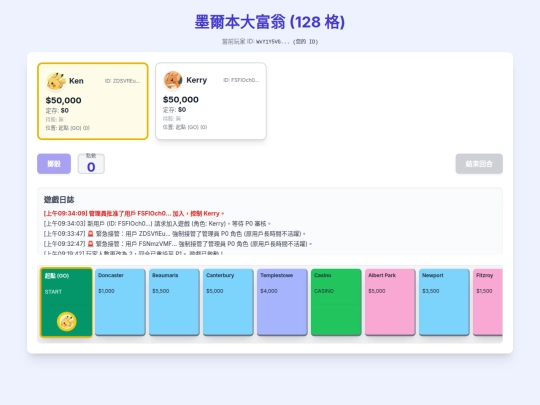
Task: Click Ken's ID ZDSVfIEu label
Action: tap(123, 81)
